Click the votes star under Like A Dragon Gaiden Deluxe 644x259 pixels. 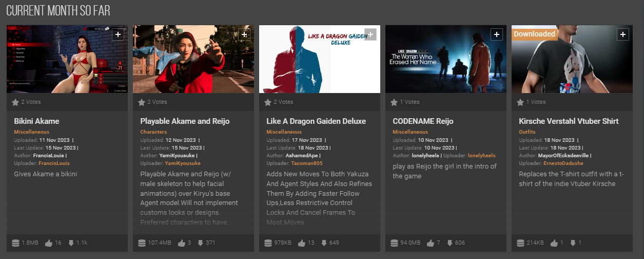(268, 102)
